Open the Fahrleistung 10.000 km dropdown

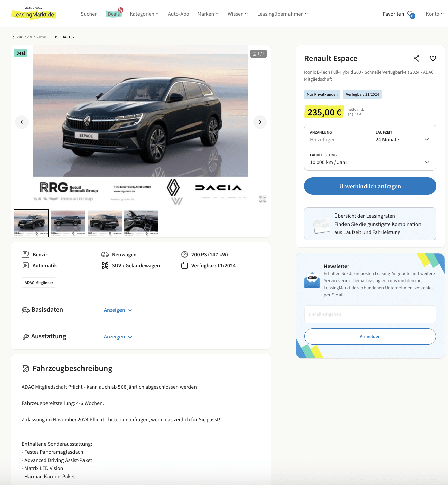(x=370, y=159)
